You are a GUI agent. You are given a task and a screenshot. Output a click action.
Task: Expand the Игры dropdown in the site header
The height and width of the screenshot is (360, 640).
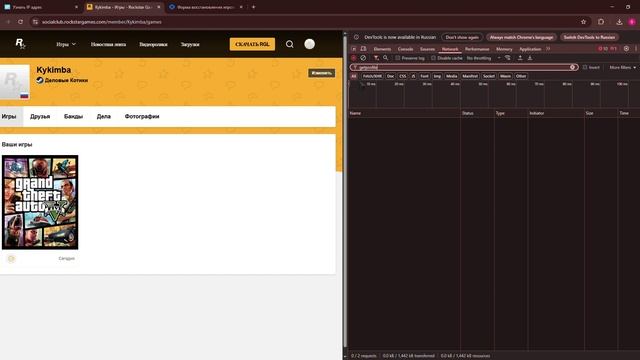point(66,44)
